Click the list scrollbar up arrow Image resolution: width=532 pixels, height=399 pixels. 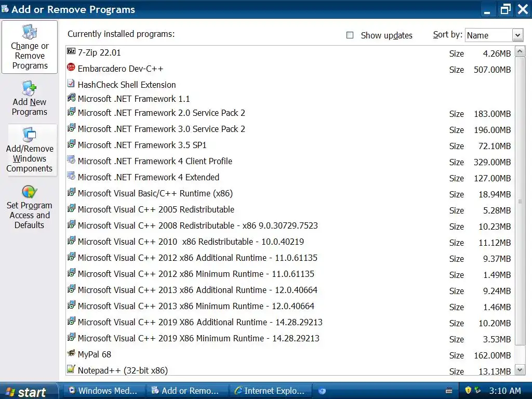click(x=520, y=51)
